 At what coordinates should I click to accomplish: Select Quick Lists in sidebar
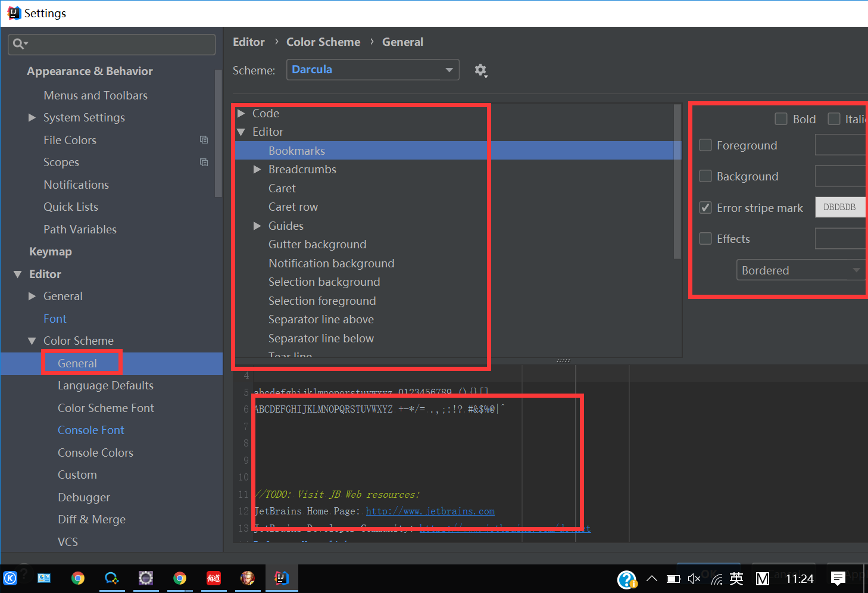(x=71, y=207)
